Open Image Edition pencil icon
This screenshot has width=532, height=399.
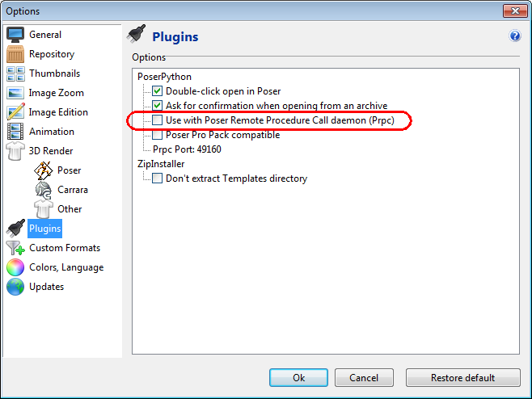coord(15,112)
